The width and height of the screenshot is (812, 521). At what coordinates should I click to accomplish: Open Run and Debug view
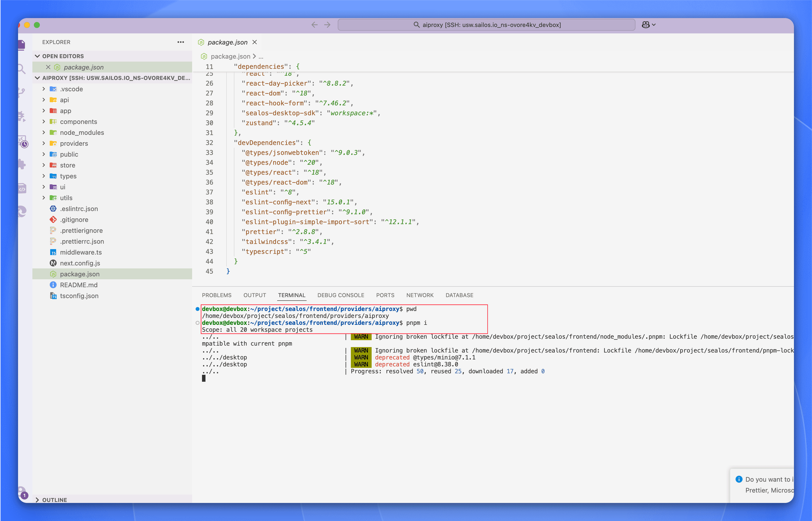pos(21,116)
